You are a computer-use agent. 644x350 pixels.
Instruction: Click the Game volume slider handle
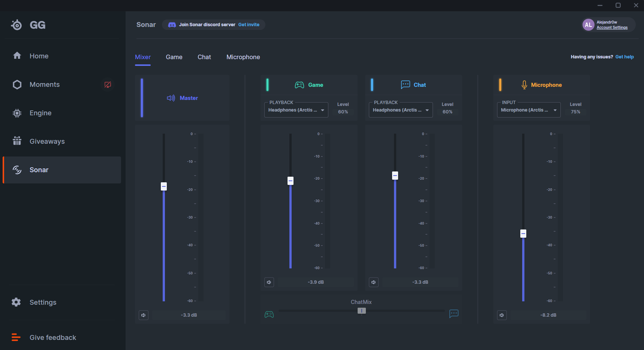point(291,181)
